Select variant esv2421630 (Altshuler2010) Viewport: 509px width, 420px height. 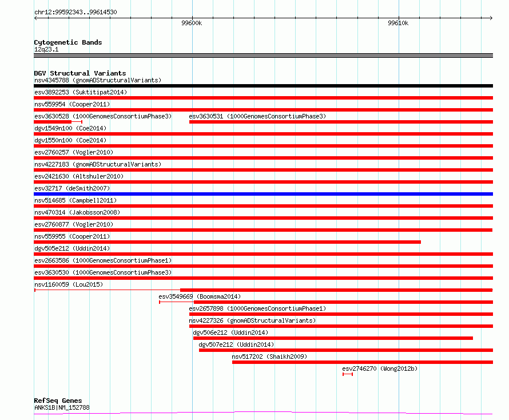79,176
